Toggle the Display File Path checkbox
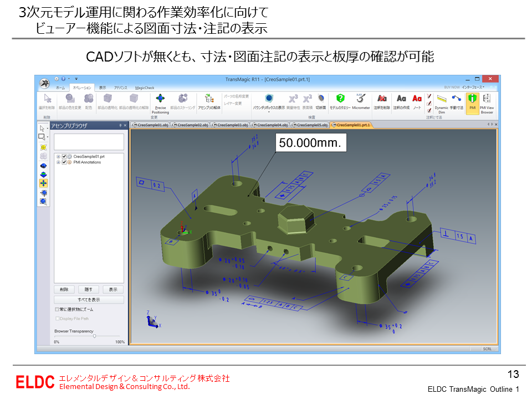 pos(57,318)
